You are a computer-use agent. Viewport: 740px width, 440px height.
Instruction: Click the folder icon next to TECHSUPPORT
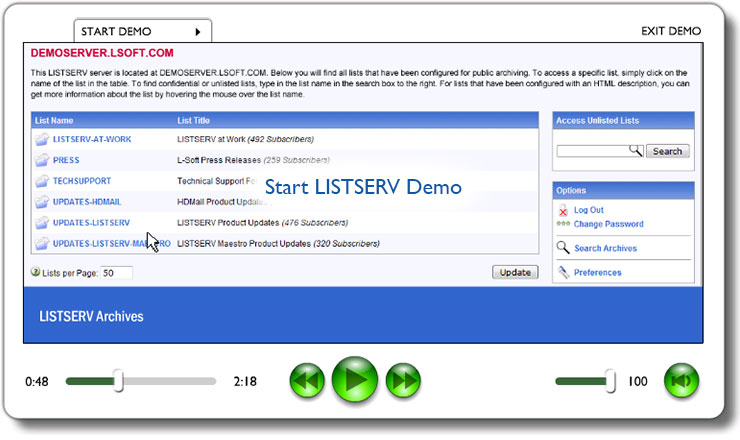click(42, 181)
